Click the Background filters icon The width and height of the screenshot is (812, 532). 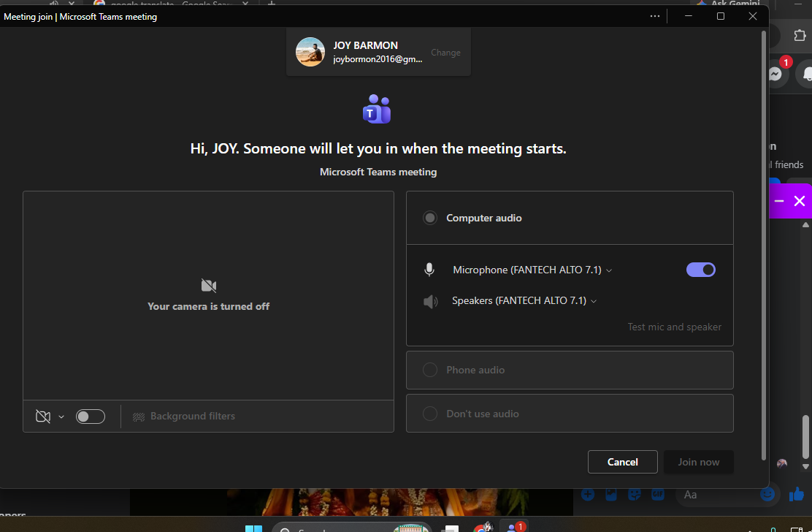point(138,417)
